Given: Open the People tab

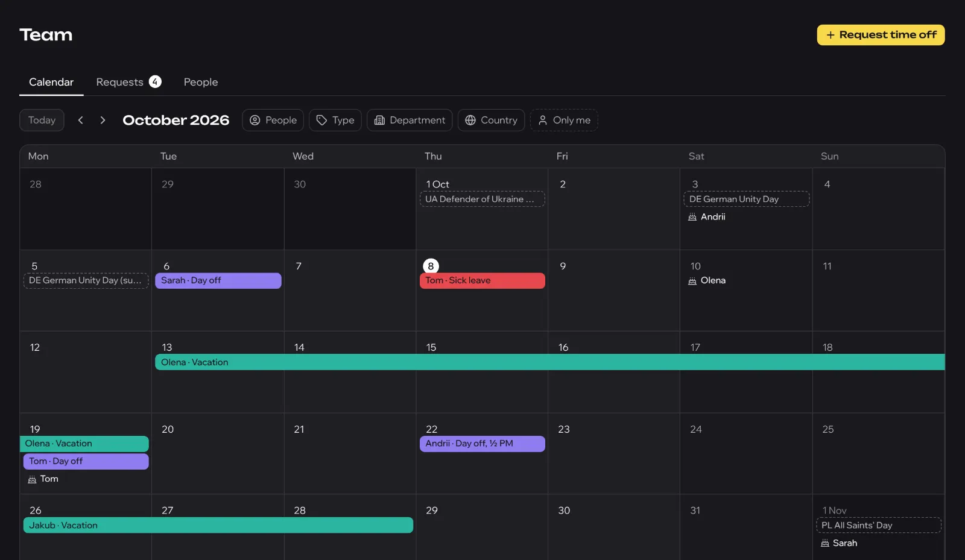Looking at the screenshot, I should [x=201, y=82].
